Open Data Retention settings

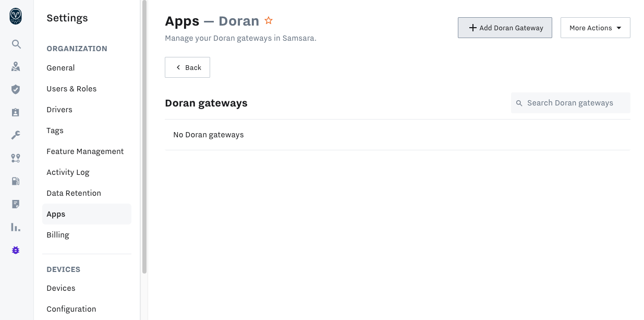(87, 193)
